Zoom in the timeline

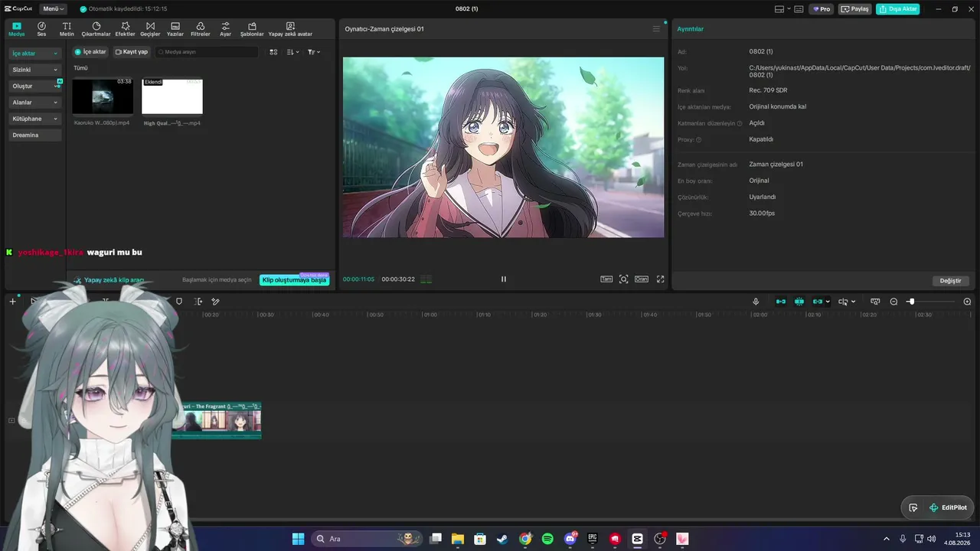click(x=967, y=302)
